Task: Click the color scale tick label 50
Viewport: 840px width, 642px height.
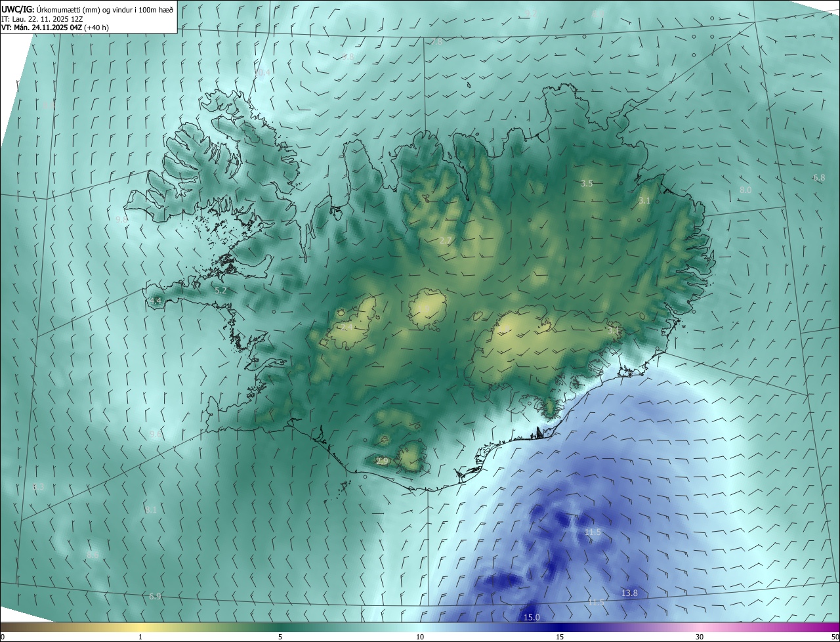Action: point(835,637)
